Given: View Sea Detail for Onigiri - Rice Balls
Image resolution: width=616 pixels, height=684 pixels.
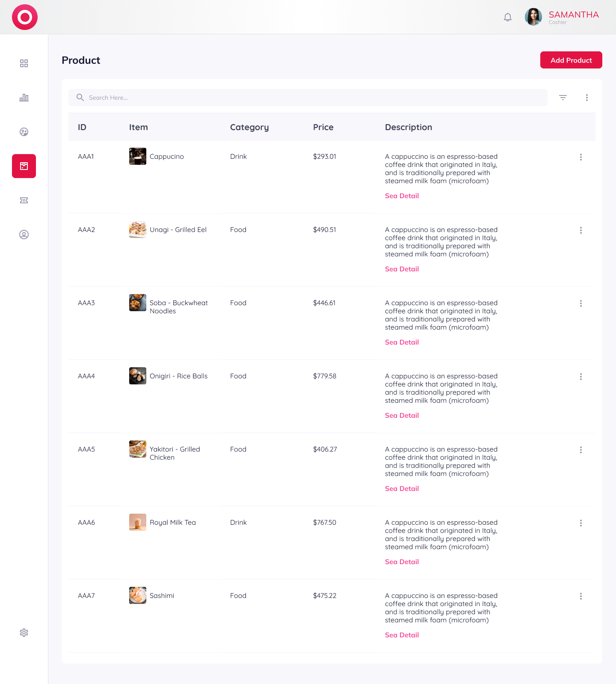Looking at the screenshot, I should click(x=402, y=416).
